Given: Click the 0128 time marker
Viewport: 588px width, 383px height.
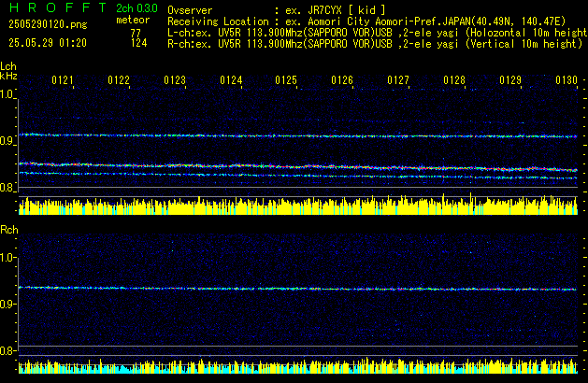Looking at the screenshot, I should 454,80.
